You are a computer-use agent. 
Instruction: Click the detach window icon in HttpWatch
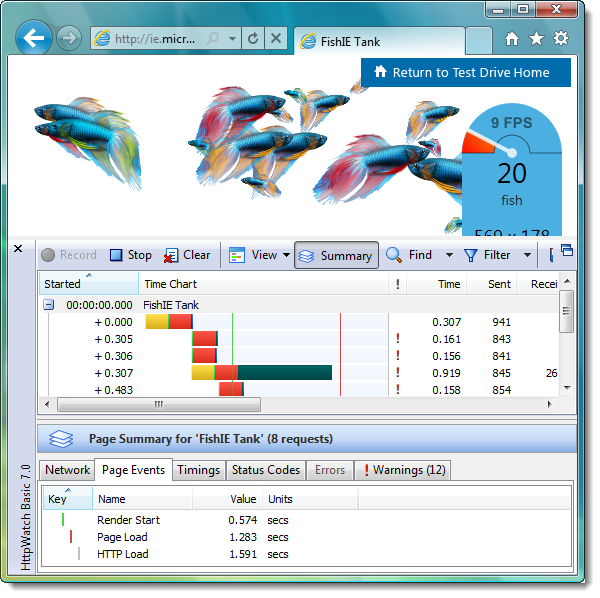point(567,250)
